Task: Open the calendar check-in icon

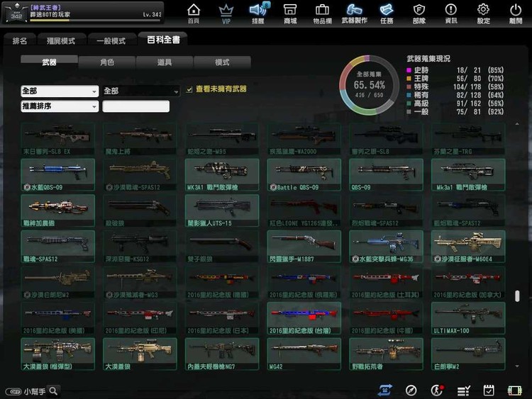Action: [489, 390]
